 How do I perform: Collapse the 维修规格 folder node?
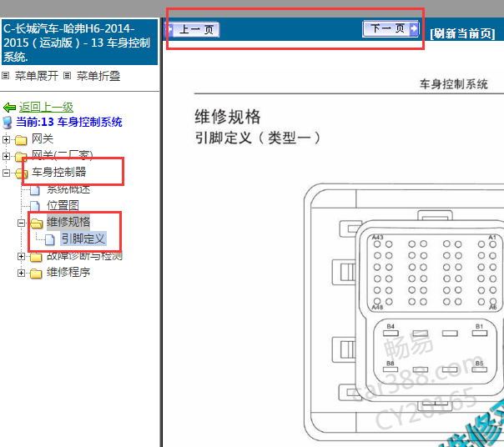[x=21, y=223]
